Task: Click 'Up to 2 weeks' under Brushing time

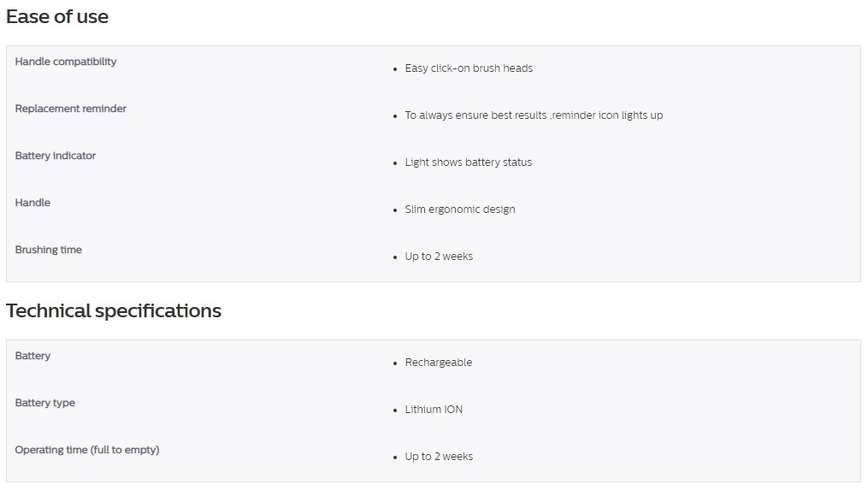Action: [x=439, y=257]
